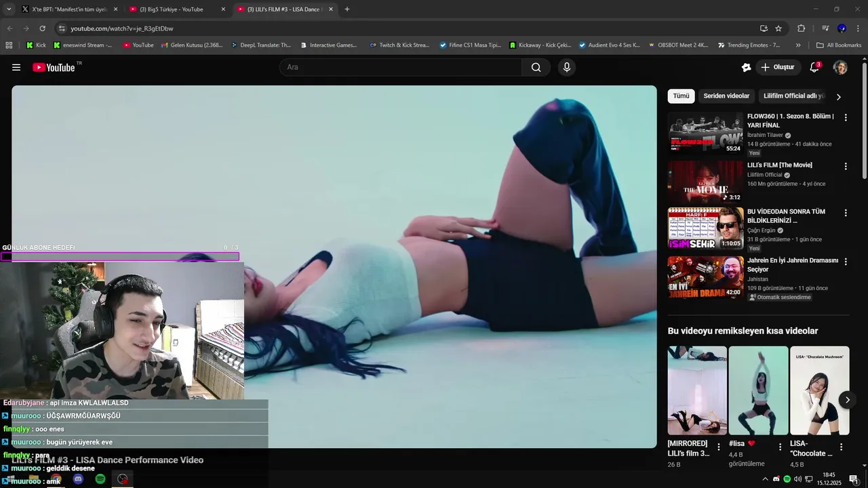Open the All Bookmarks folder
This screenshot has width=868, height=488.
click(x=839, y=45)
